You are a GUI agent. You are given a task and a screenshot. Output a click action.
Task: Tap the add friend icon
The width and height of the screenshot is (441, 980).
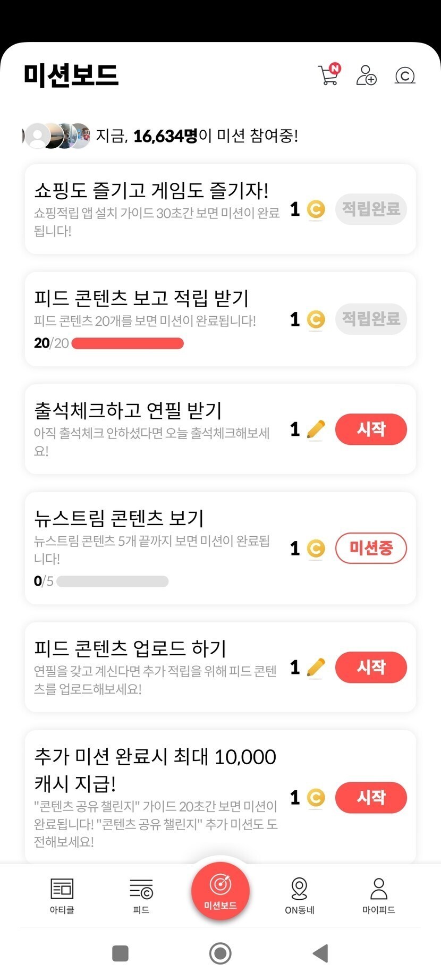[x=366, y=75]
